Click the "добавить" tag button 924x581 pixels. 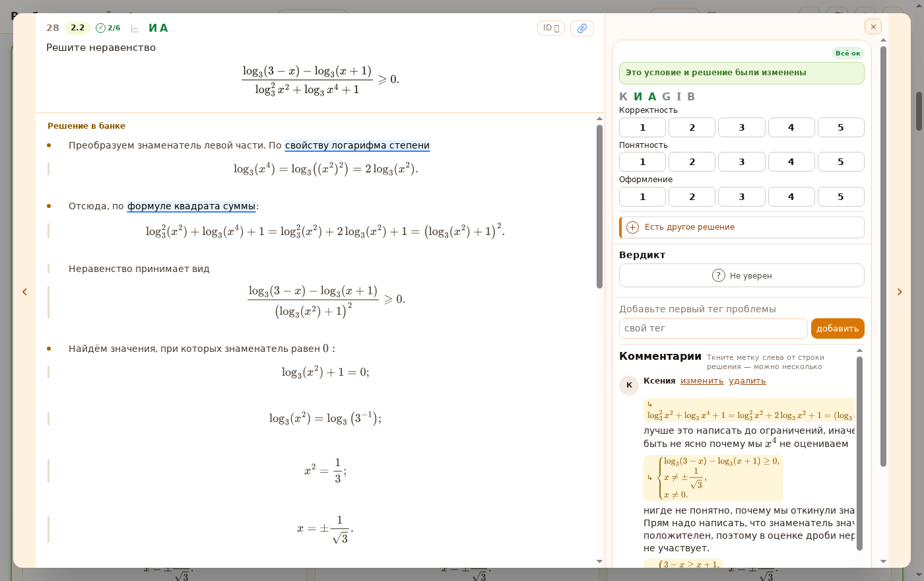pos(838,328)
